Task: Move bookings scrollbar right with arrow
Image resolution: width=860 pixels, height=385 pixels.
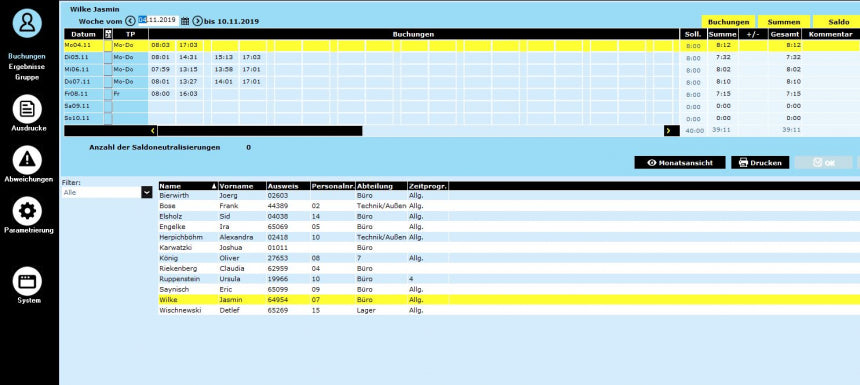Action: click(668, 131)
